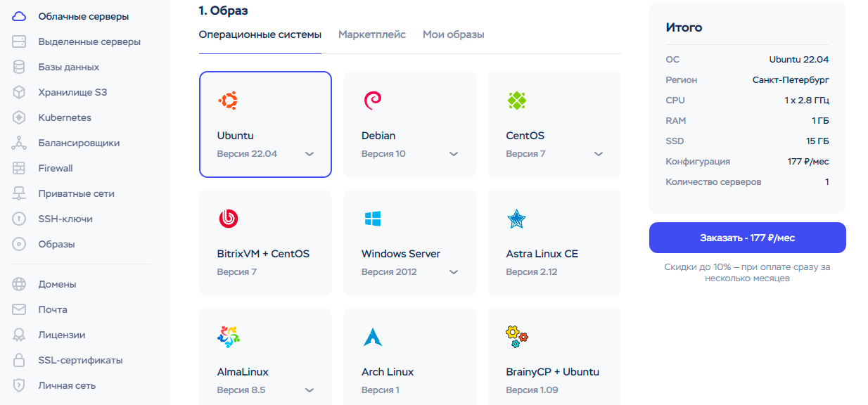Image resolution: width=868 pixels, height=405 pixels.
Task: Go to the Балансировщики section
Action: (x=79, y=143)
